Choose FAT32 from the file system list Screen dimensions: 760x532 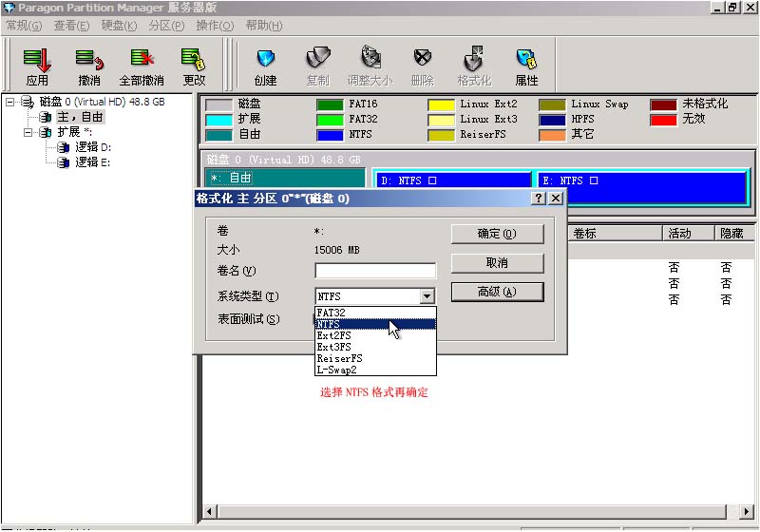(x=375, y=313)
